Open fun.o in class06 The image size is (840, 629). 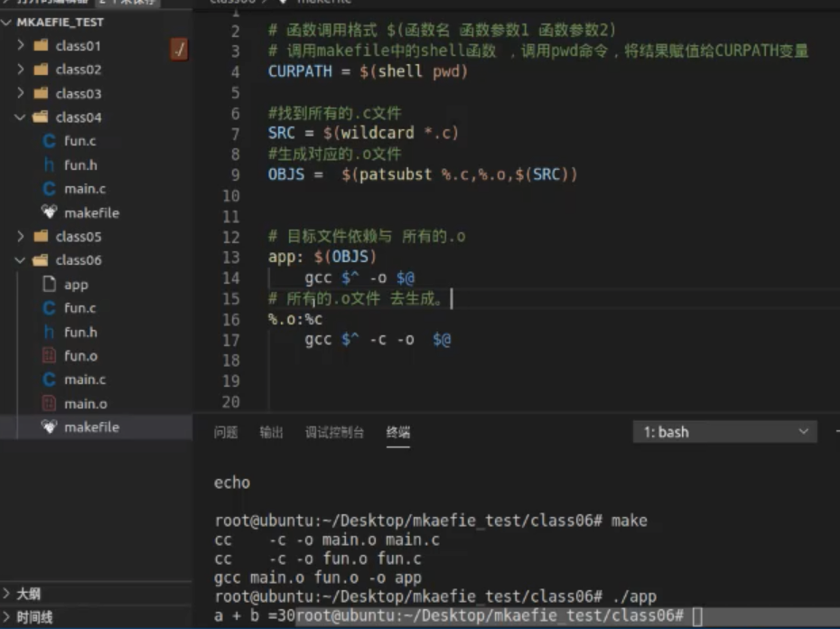click(81, 355)
